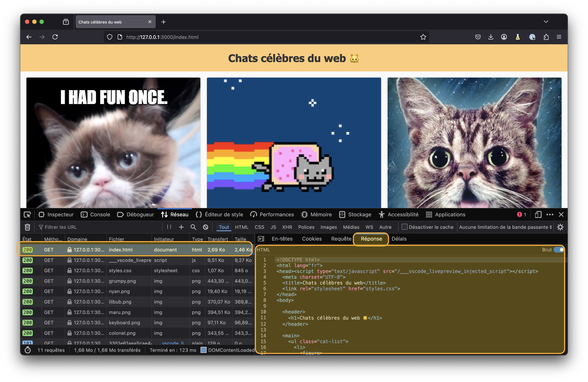The image size is (588, 382).
Task: Select the Tout filter button
Action: [224, 227]
